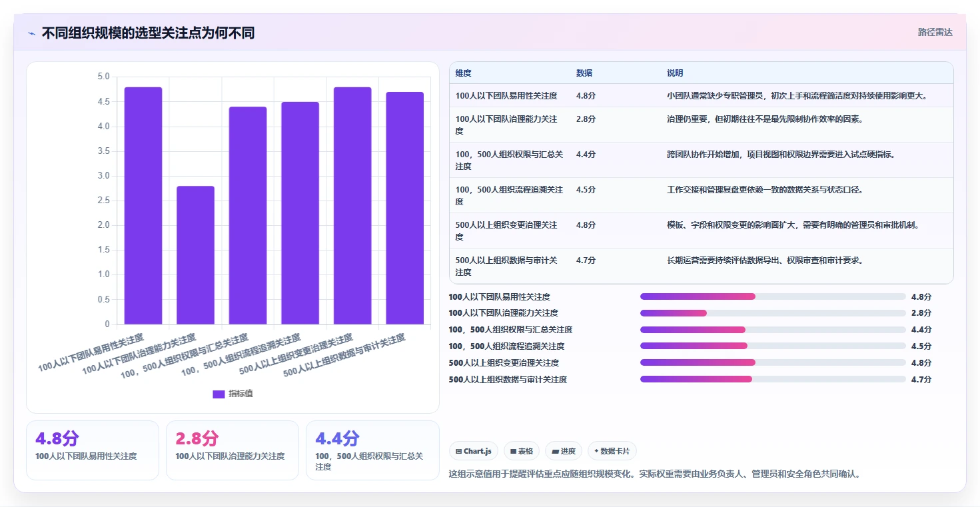Viewport: 980px width, 507px height.
Task: Click the table cell 100，500人组织流程追溯关注度
Action: click(x=510, y=195)
